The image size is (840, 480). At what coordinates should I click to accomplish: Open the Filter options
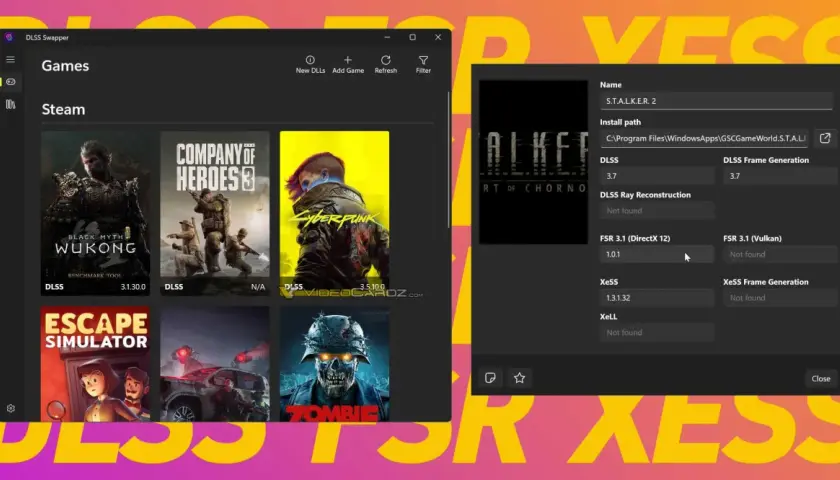point(423,64)
